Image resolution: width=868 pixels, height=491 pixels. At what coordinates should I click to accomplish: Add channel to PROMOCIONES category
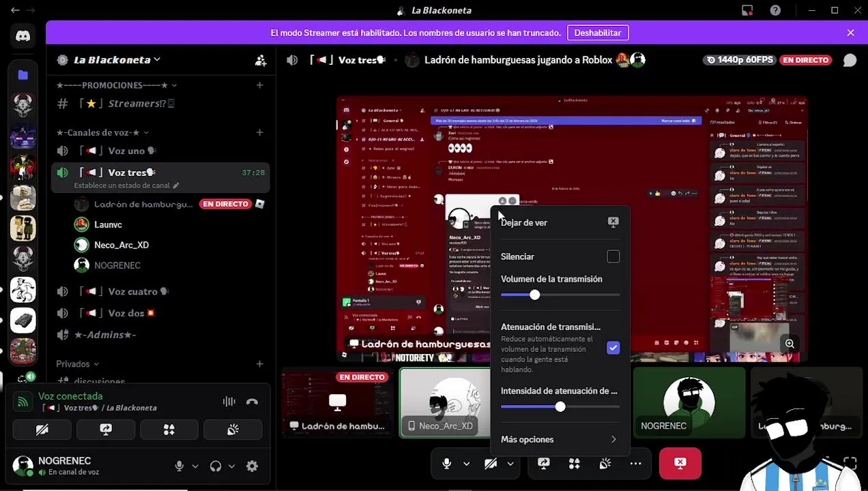click(259, 85)
